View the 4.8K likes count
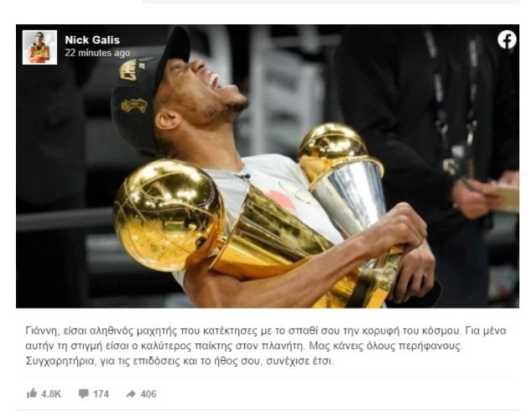Screen dimensions: 532x417 (51, 394)
